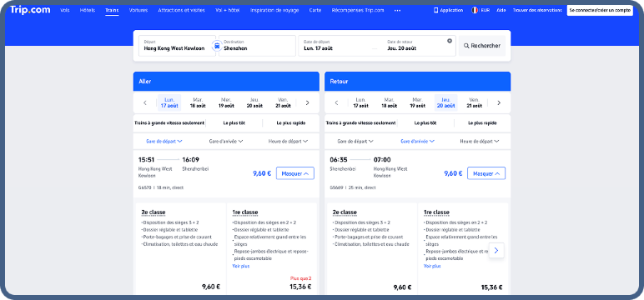Screen dimensions: 644x300
Task: Show next dates in Retour panel
Action: coord(499,103)
